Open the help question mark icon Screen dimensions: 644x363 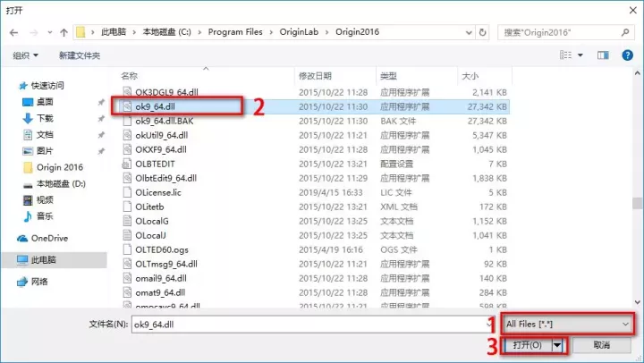pos(626,55)
